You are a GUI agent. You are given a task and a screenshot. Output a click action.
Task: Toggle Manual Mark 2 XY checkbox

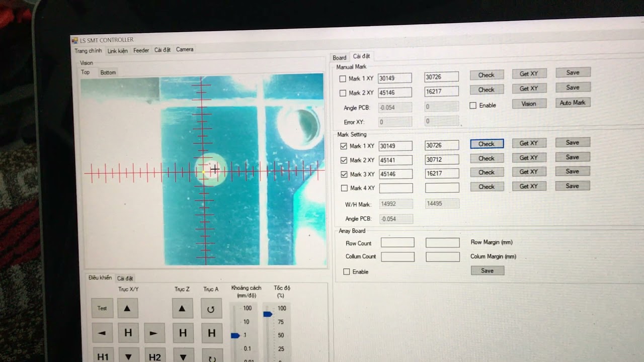pyautogui.click(x=343, y=93)
